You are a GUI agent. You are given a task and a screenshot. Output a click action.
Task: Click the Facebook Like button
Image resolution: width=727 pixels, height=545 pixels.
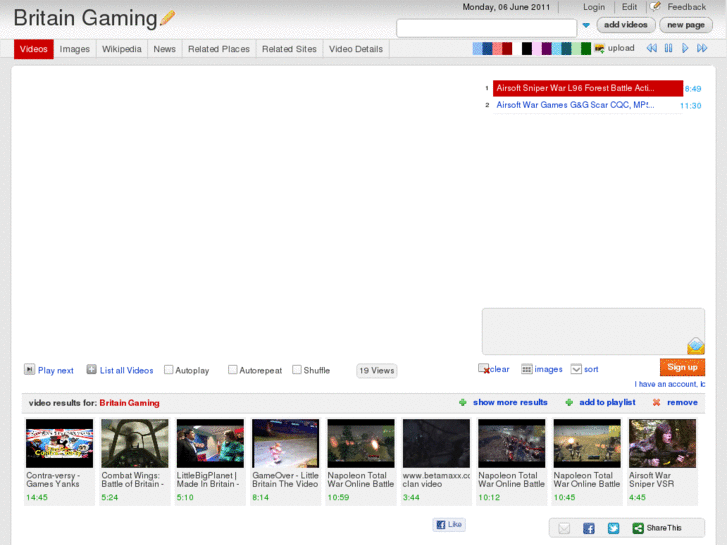(x=449, y=524)
